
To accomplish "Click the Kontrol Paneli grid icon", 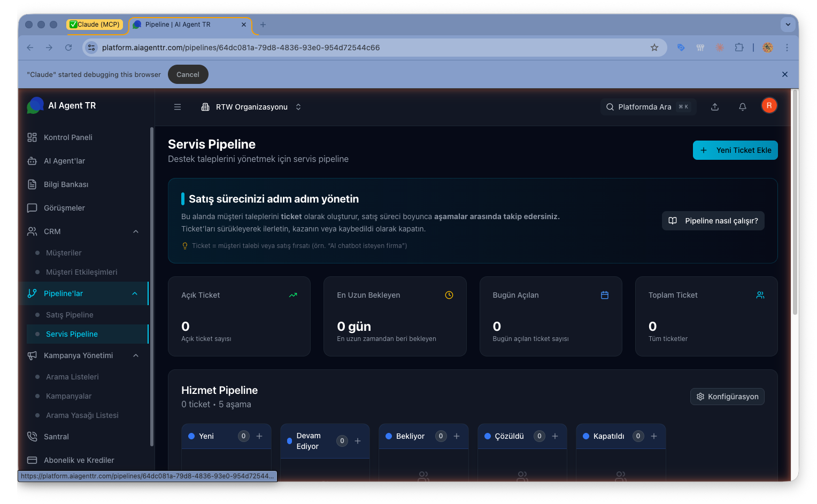I will point(32,137).
